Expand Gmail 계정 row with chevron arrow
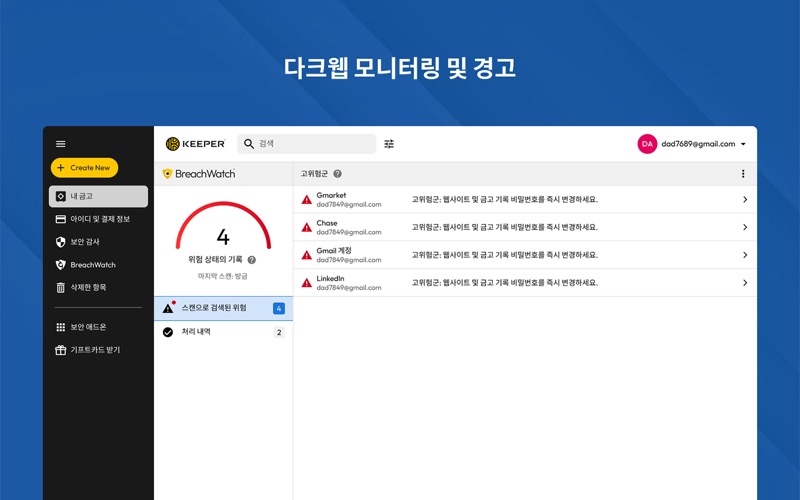800x500 pixels. (745, 255)
